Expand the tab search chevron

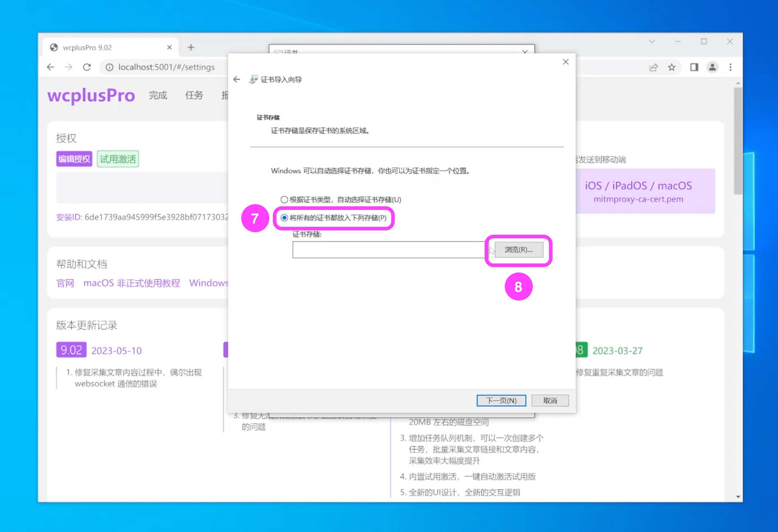652,42
